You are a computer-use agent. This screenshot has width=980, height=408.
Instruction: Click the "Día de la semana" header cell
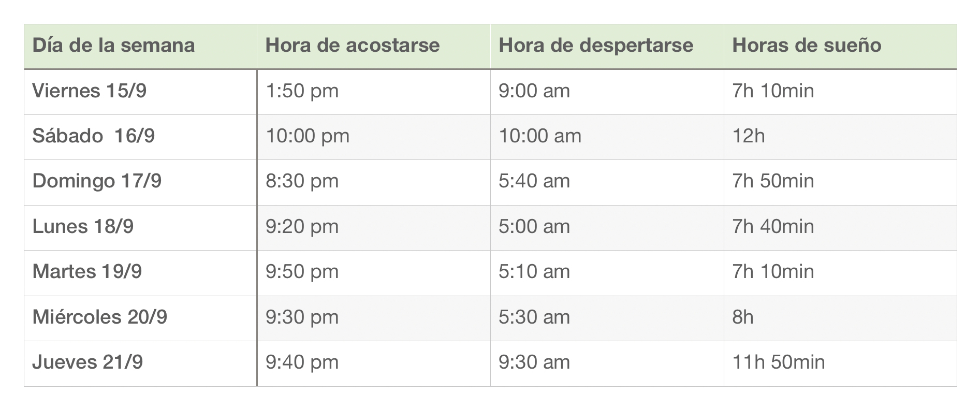(113, 46)
